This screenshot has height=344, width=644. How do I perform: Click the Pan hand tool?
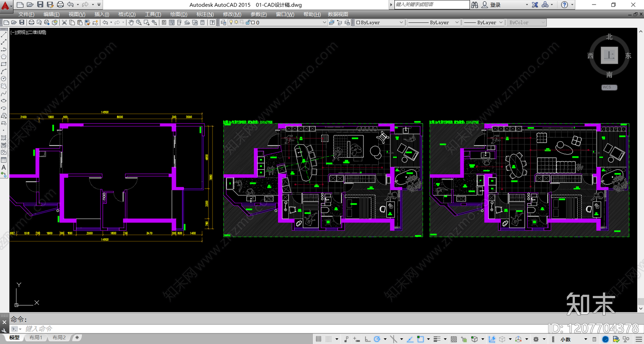click(131, 23)
